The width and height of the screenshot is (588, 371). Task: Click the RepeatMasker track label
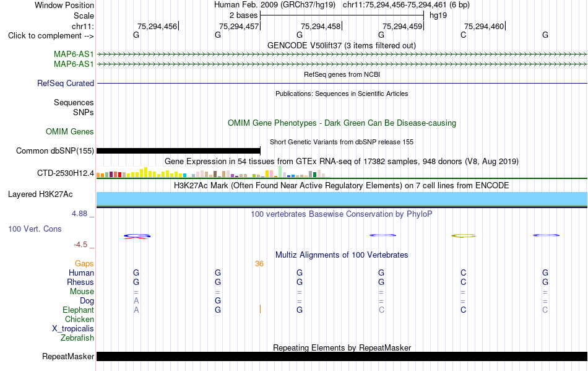tap(68, 356)
